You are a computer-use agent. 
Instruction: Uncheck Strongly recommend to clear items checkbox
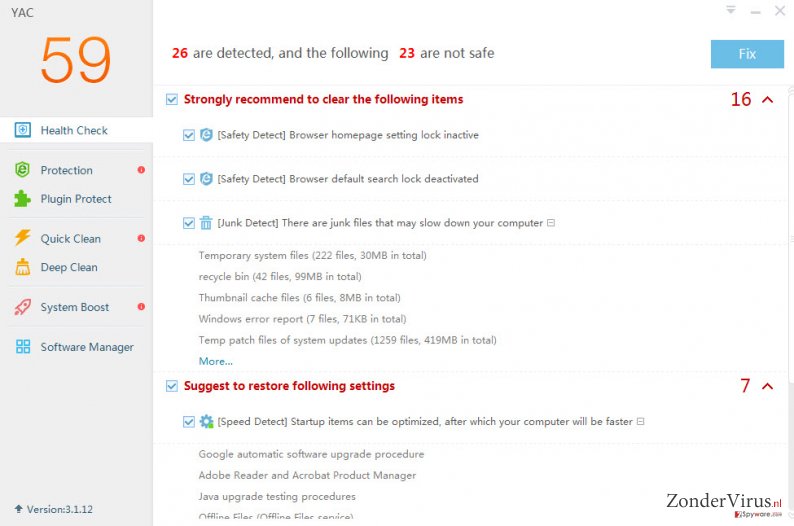click(x=172, y=99)
